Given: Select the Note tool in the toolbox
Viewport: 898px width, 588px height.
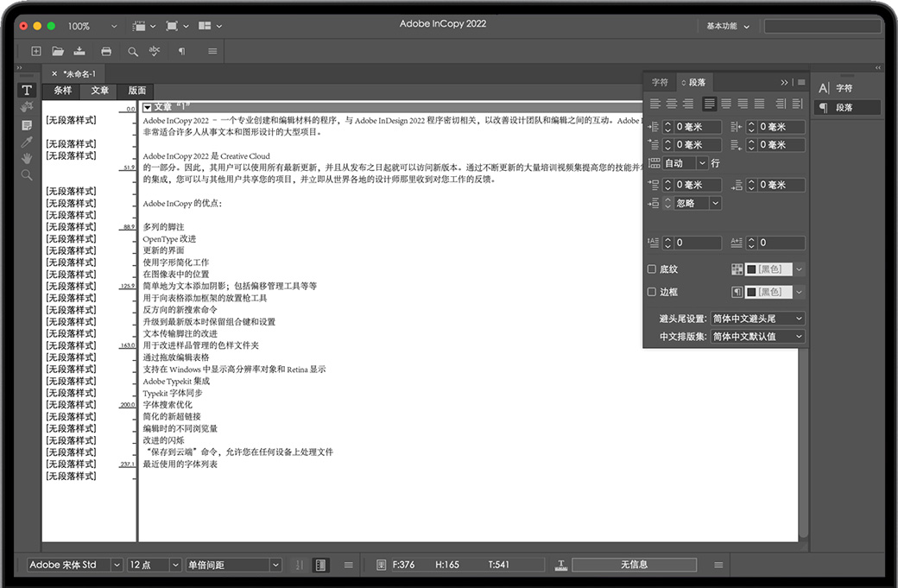Looking at the screenshot, I should click(x=27, y=125).
